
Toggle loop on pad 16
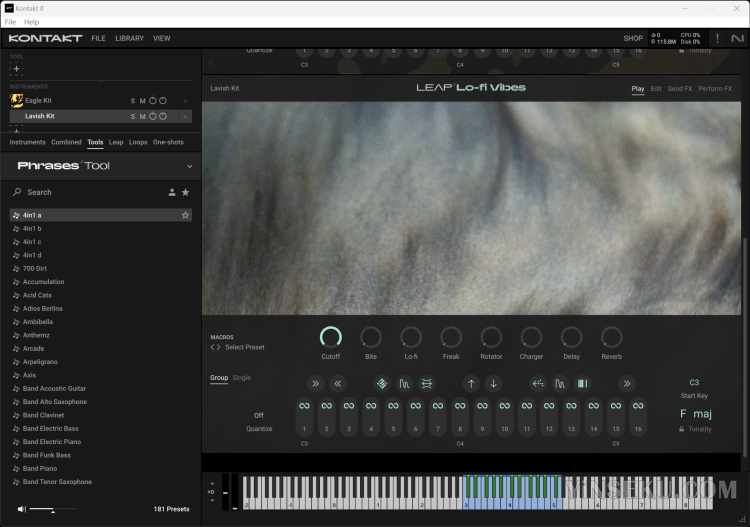638,406
